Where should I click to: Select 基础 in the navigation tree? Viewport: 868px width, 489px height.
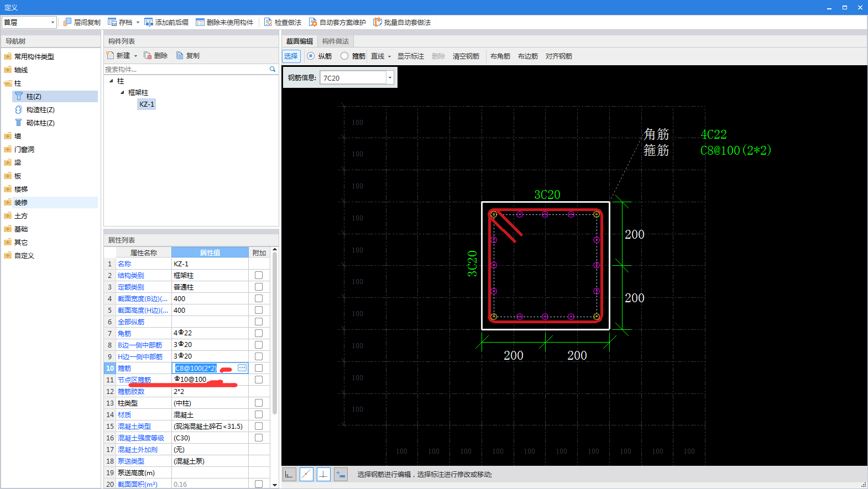[x=21, y=229]
